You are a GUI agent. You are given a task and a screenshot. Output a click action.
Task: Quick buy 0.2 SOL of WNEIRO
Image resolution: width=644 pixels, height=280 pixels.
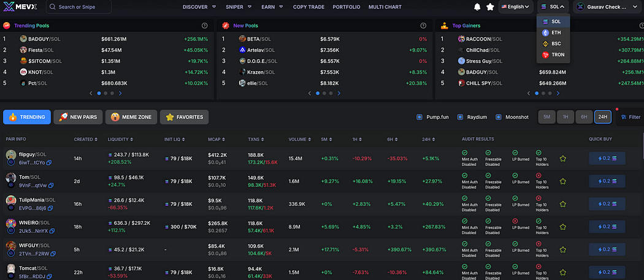[607, 227]
